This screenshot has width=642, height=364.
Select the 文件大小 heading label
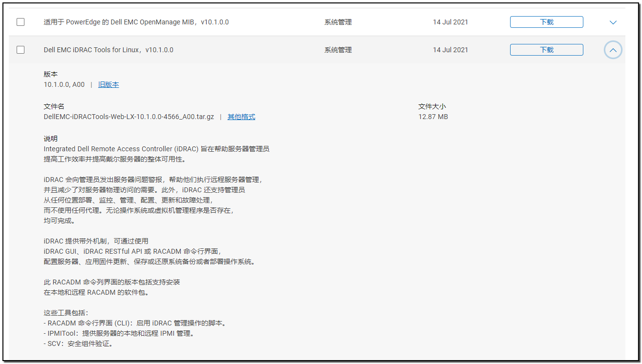pos(432,106)
